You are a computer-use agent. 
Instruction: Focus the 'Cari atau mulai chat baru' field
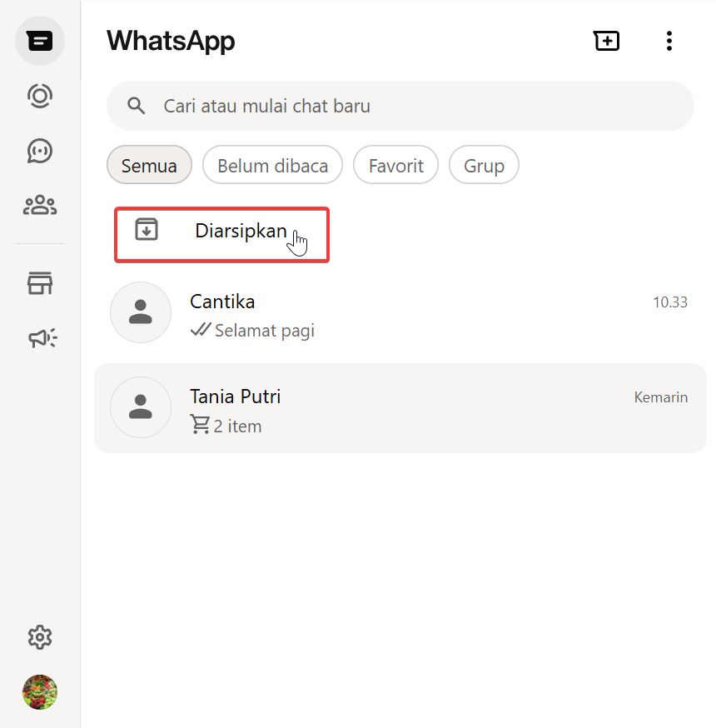pyautogui.click(x=416, y=106)
